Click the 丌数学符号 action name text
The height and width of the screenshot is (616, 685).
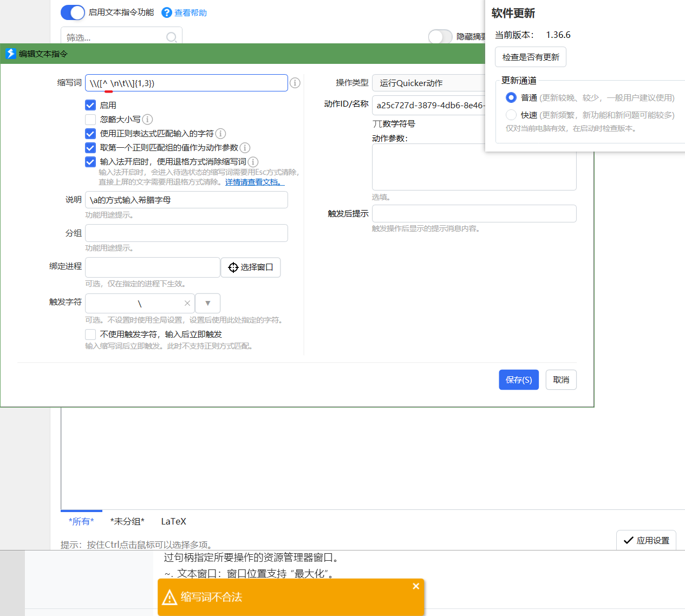pos(394,123)
